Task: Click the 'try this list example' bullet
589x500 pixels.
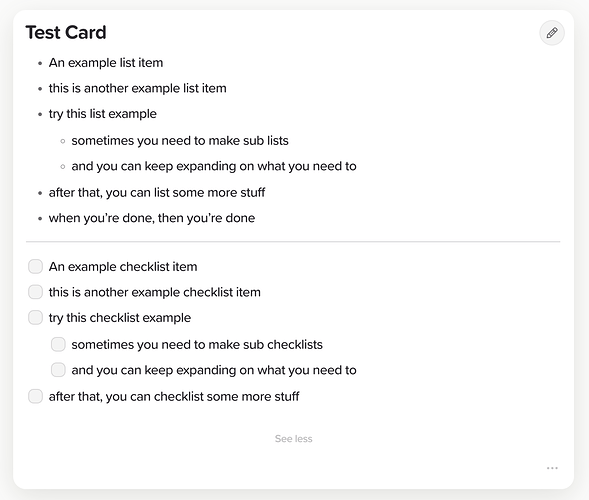Action: pos(103,114)
